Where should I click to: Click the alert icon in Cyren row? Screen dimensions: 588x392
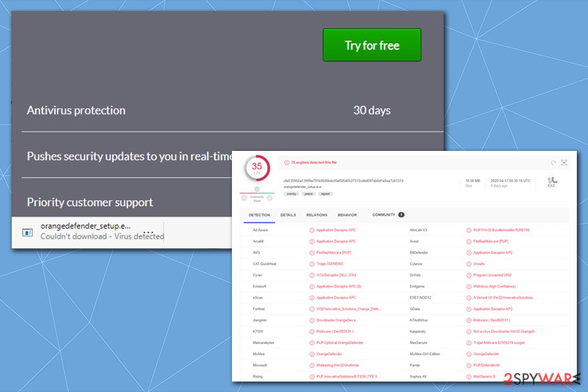pyautogui.click(x=312, y=275)
